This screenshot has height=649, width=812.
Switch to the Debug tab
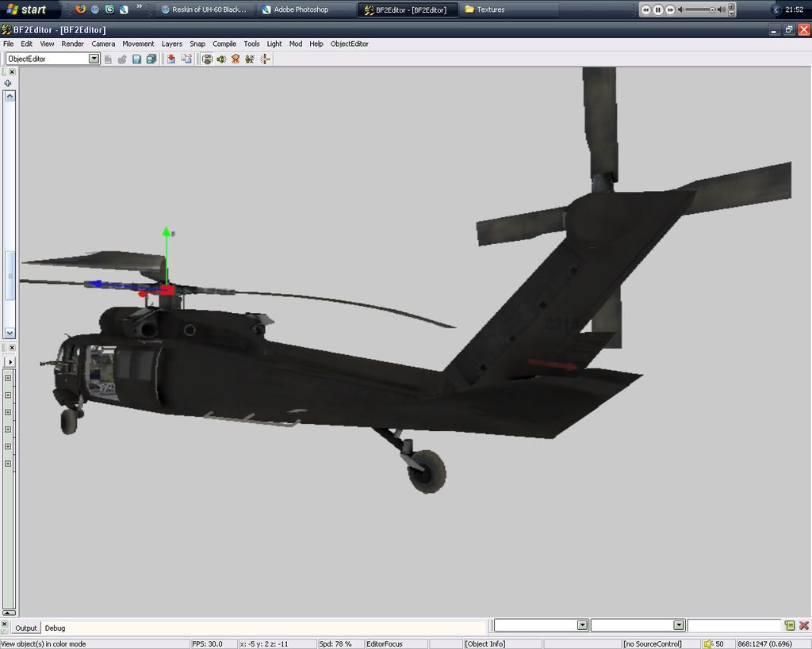pyautogui.click(x=55, y=628)
